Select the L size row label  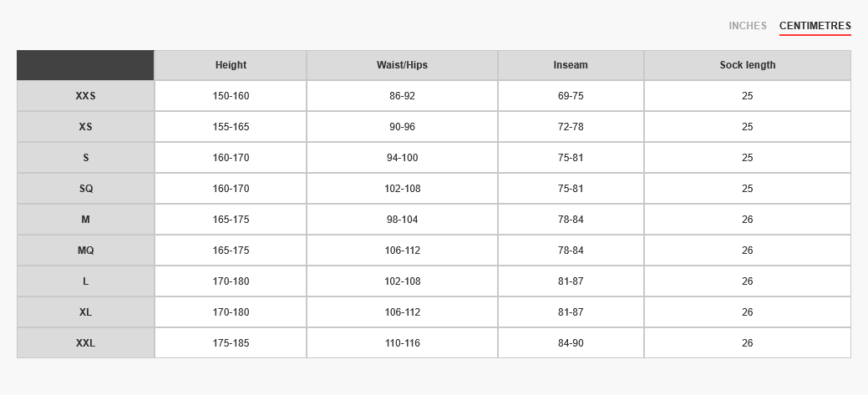(85, 281)
